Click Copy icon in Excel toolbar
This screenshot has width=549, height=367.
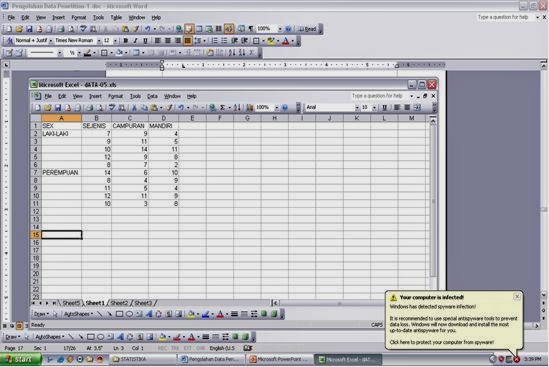click(x=144, y=108)
